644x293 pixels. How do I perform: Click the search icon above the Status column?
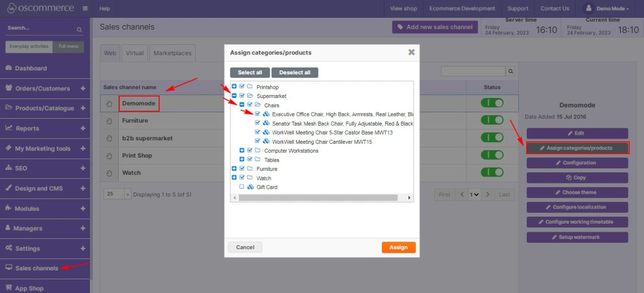coord(511,72)
